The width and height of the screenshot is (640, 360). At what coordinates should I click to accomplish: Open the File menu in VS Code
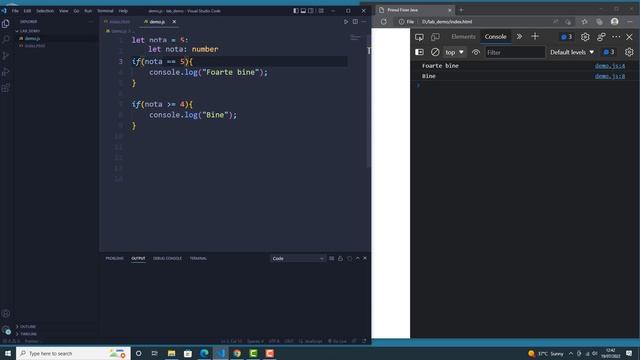click(x=15, y=11)
